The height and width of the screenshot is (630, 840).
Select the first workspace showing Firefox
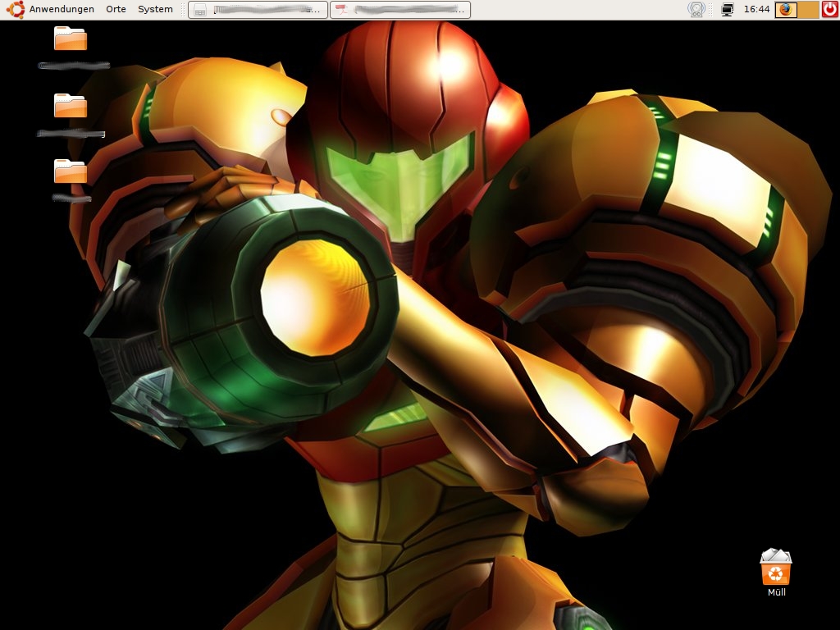pyautogui.click(x=786, y=10)
